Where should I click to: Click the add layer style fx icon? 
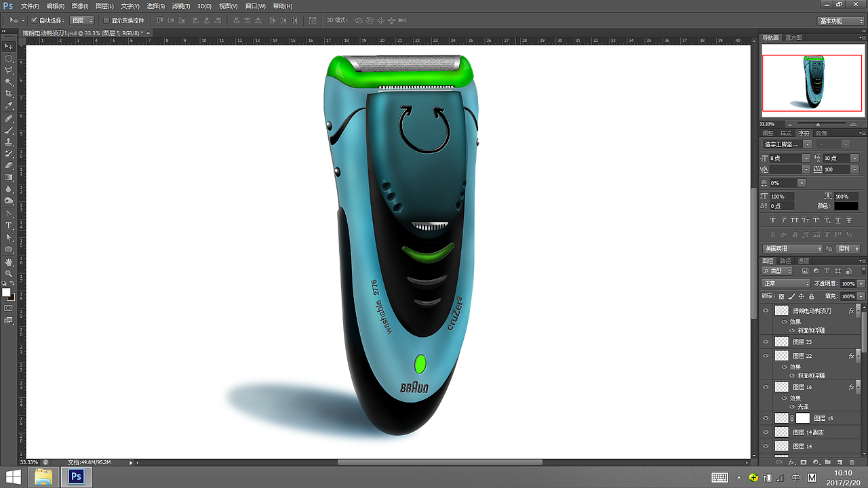click(791, 462)
